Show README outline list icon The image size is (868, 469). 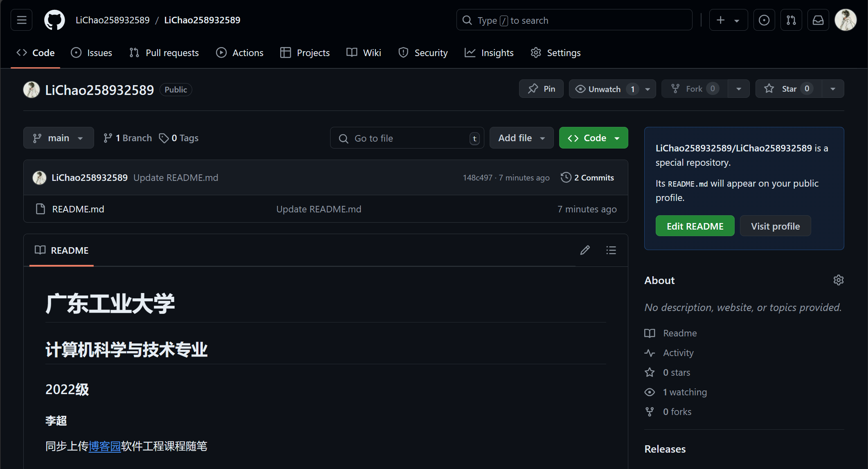coord(611,250)
